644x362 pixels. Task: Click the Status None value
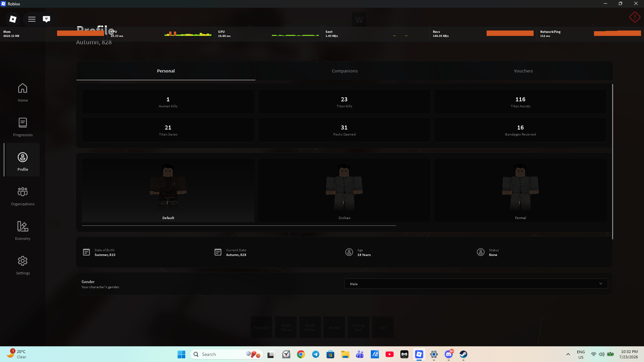493,255
